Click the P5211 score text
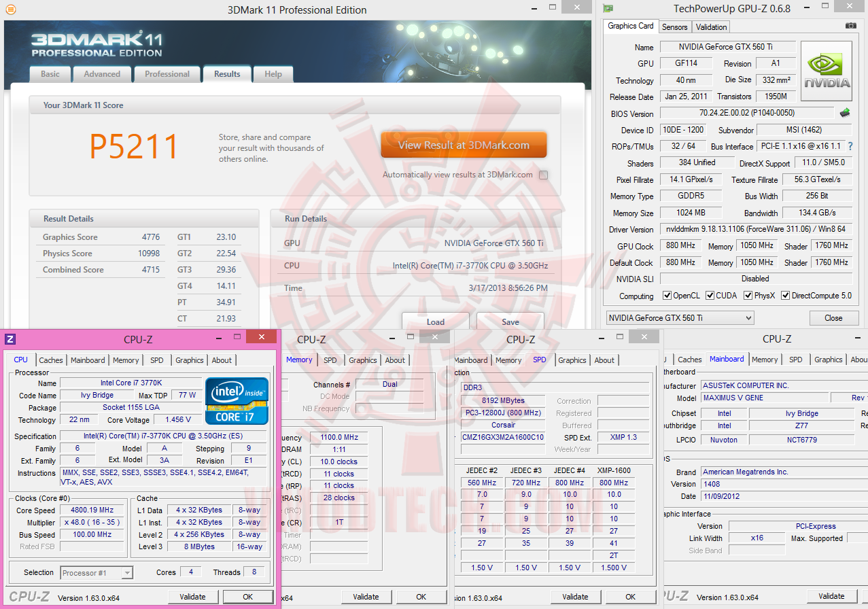The height and width of the screenshot is (609, 868). pos(134,146)
